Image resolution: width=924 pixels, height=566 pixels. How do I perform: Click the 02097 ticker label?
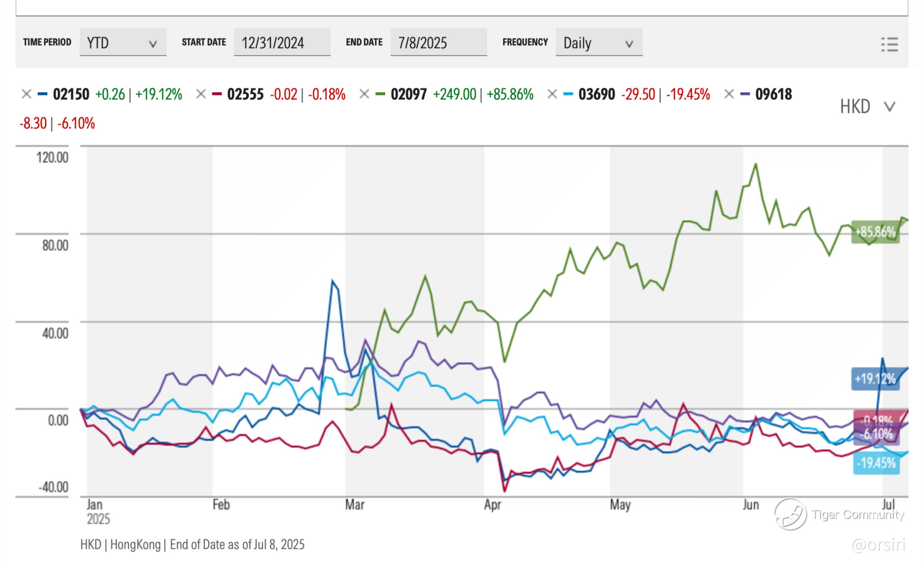point(409,94)
